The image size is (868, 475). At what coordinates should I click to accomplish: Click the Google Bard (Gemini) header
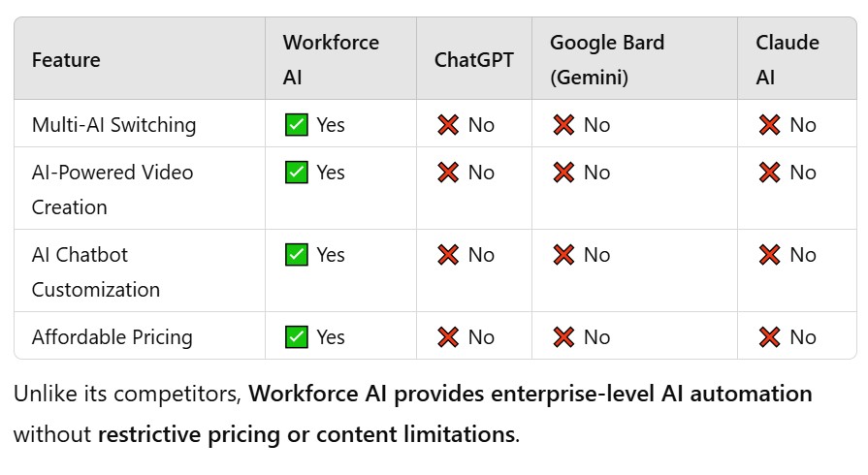pos(607,59)
